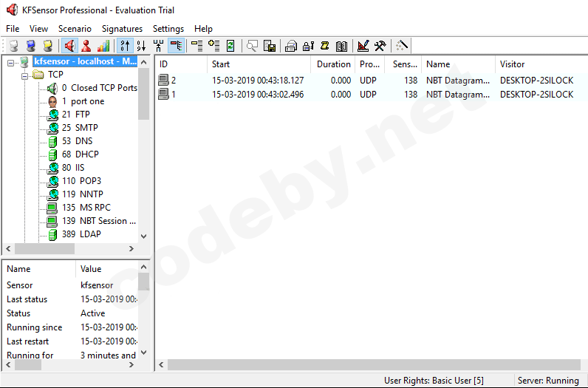Click the collapse list minus toolbar icon

click(197, 46)
